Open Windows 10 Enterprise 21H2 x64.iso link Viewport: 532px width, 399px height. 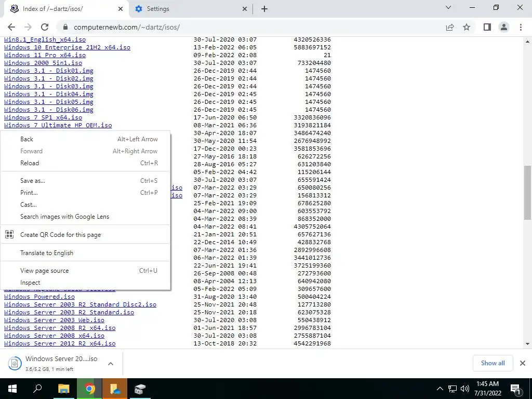(67, 47)
